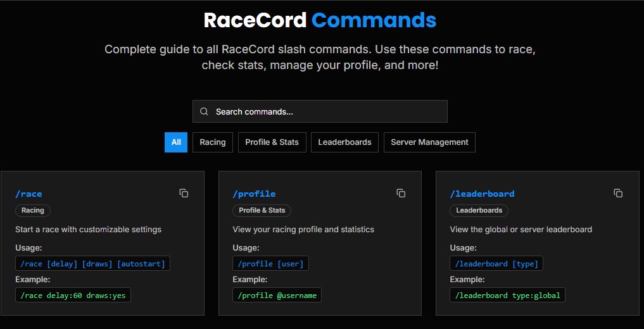644x329 pixels.
Task: Click 'View the global or server leaderboard' text
Action: (x=521, y=229)
